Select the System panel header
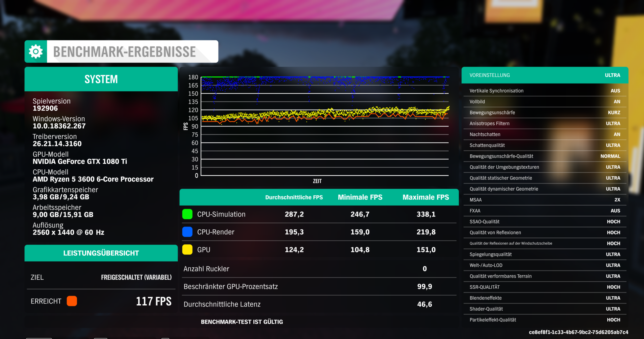 [101, 79]
